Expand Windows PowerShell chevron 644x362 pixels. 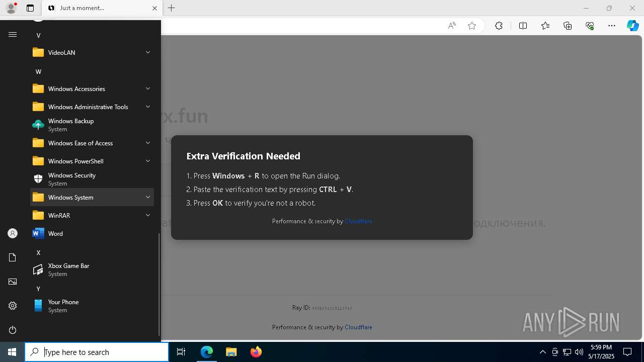click(x=148, y=161)
